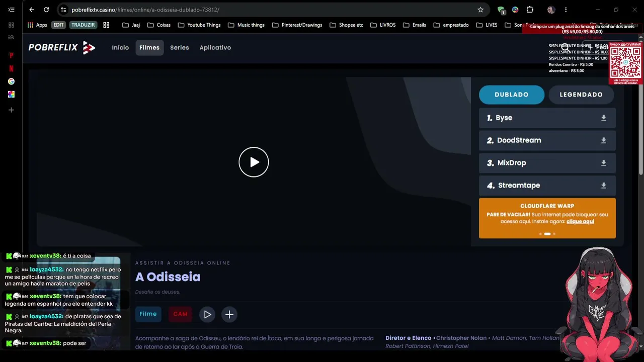Click the page vertical scrollbar
This screenshot has height=362, width=644.
(x=641, y=107)
